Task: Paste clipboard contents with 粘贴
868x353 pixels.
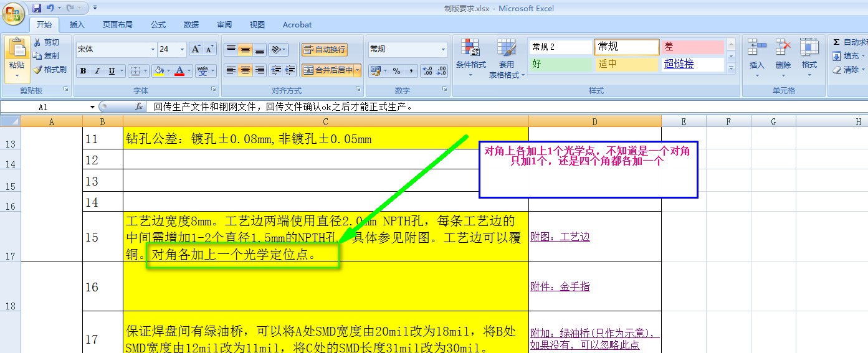Action: 17,60
